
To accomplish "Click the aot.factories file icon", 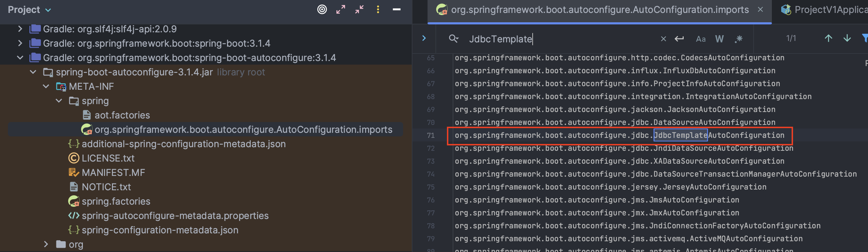I will point(87,115).
